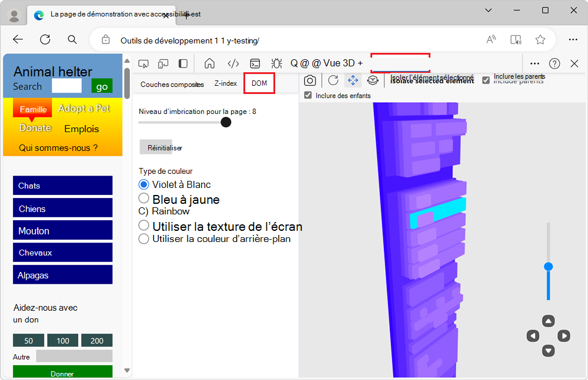Viewport: 588px width, 380px height.
Task: Click the Autre amount input field
Action: click(74, 356)
